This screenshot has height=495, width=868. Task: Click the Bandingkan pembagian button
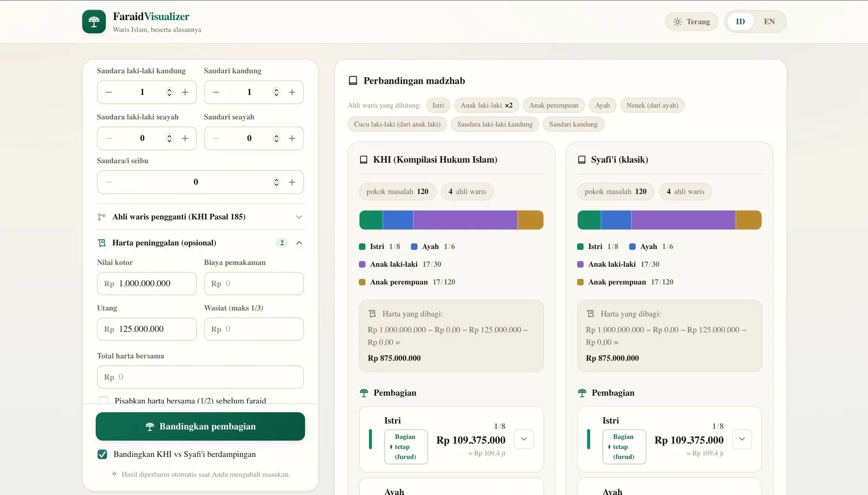coord(200,427)
